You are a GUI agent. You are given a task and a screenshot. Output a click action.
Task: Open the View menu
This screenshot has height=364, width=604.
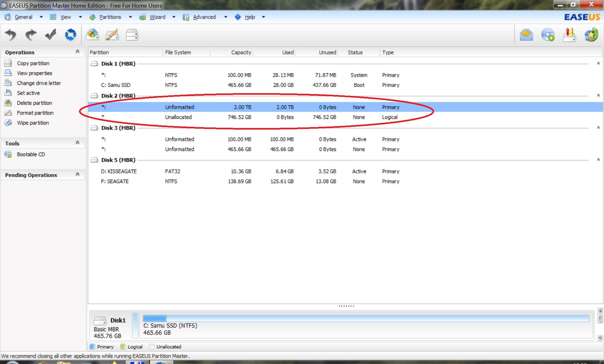pyautogui.click(x=65, y=17)
